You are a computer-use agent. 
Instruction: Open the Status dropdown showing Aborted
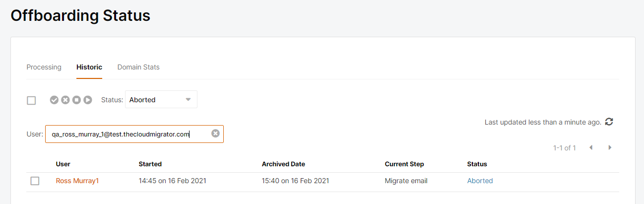click(x=161, y=99)
